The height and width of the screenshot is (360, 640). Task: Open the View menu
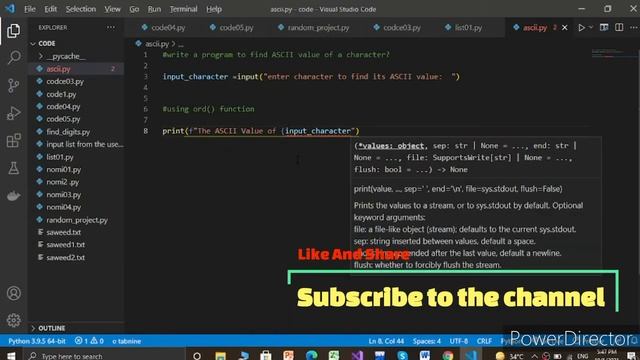[112, 9]
